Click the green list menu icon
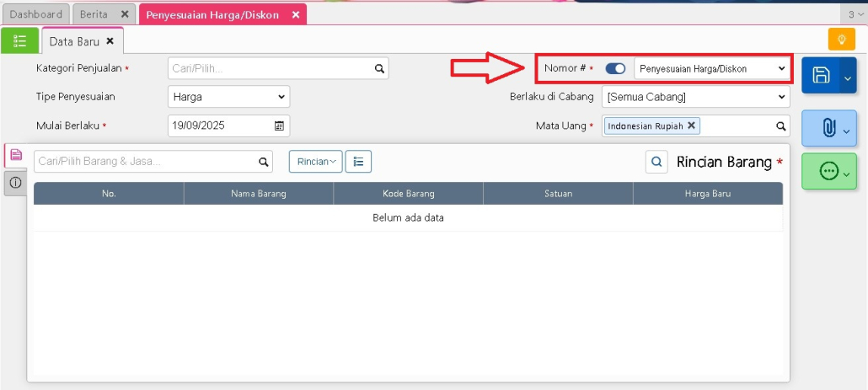868x390 pixels. tap(20, 41)
